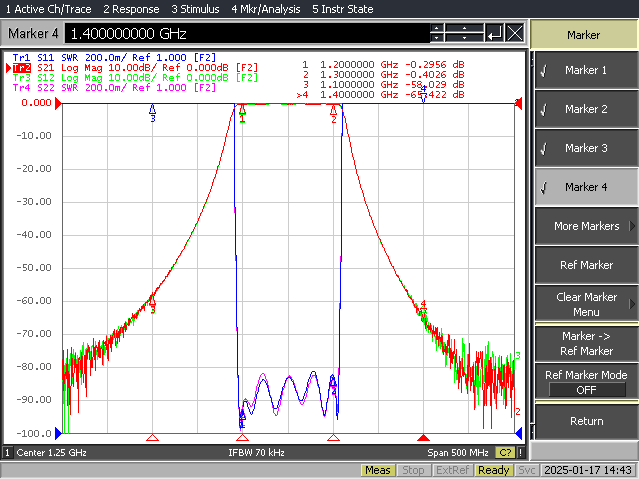Click the Marker softkey menu title

coord(584,35)
